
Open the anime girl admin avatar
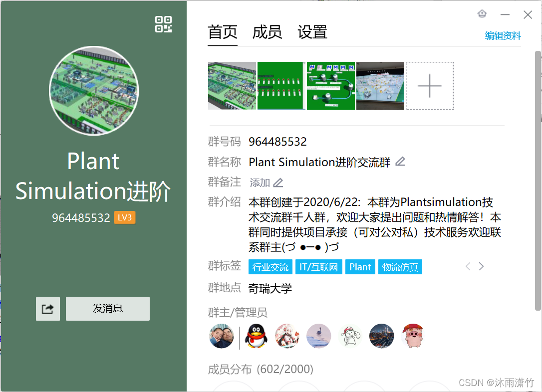pyautogui.click(x=287, y=336)
